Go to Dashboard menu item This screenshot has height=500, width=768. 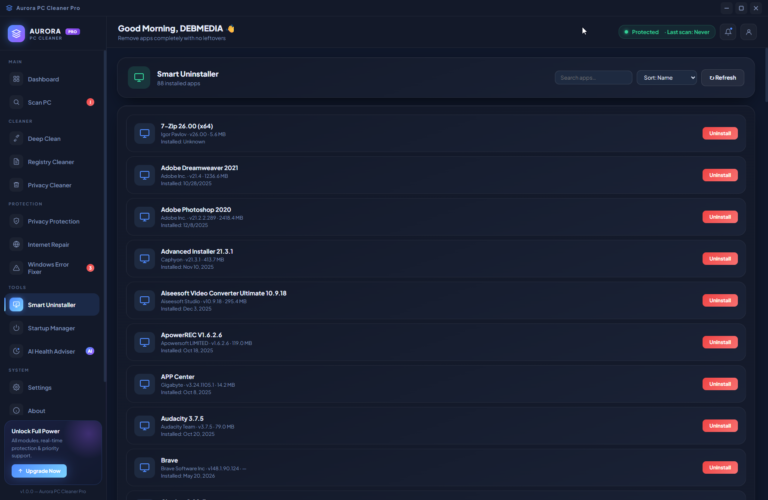click(x=51, y=79)
